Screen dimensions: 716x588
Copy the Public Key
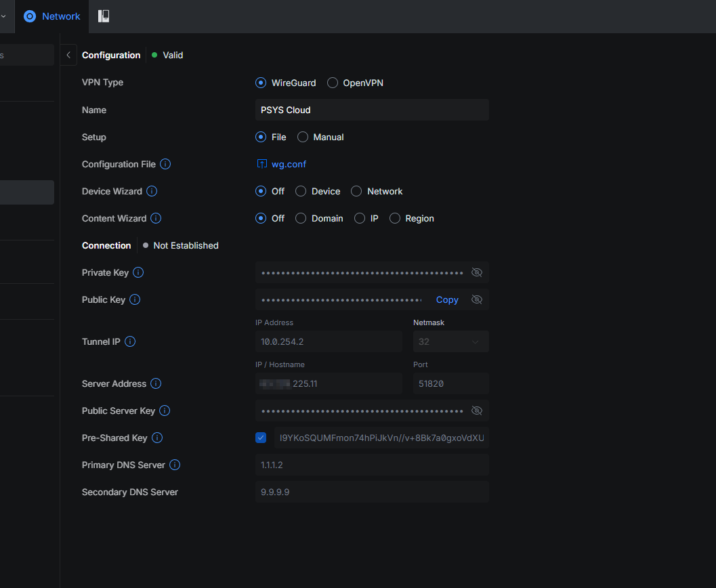[x=447, y=299]
